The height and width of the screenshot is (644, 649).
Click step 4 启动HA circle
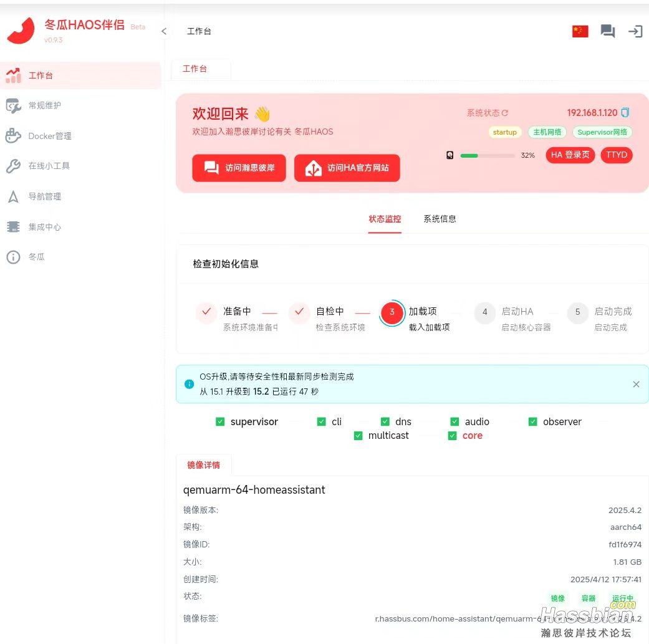click(x=484, y=312)
